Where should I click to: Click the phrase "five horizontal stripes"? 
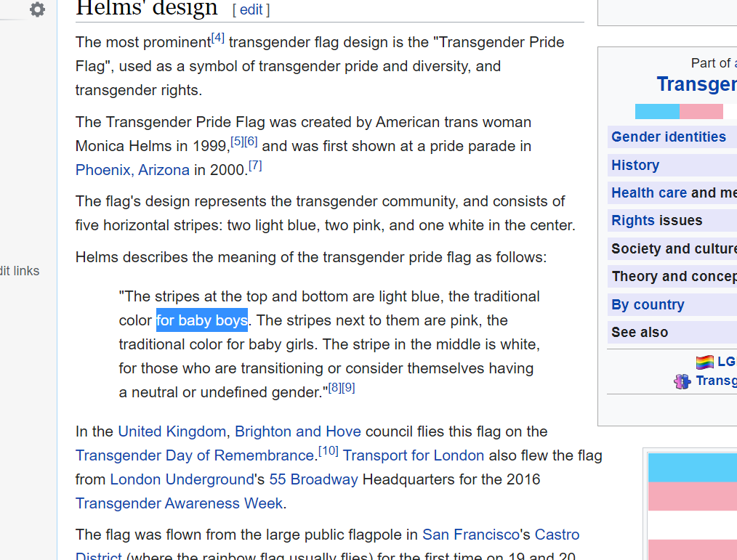pyautogui.click(x=150, y=225)
